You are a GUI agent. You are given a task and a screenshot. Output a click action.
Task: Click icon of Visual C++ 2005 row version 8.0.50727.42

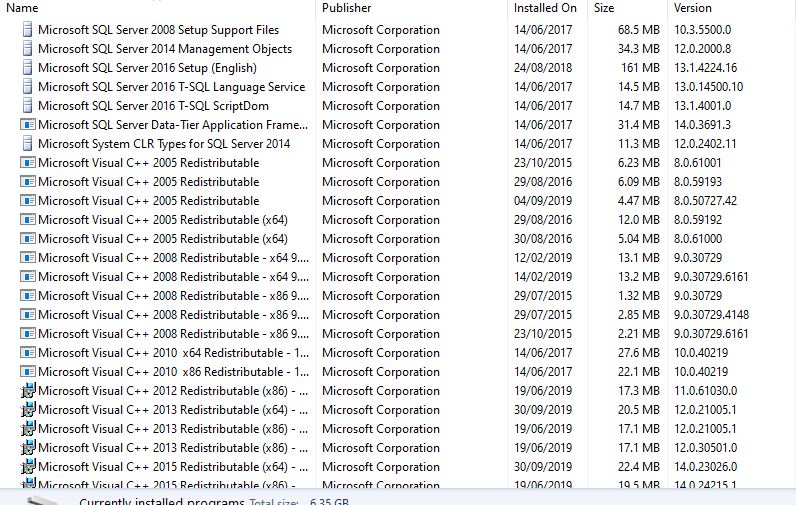pos(28,200)
